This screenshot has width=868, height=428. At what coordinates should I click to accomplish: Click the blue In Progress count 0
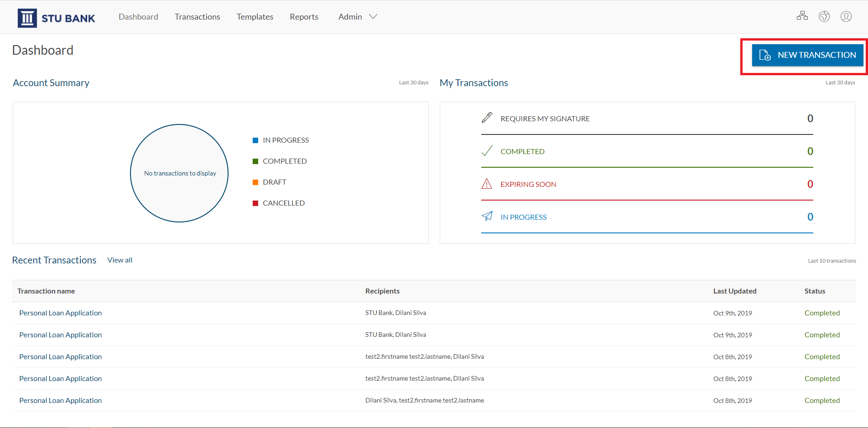pyautogui.click(x=810, y=217)
